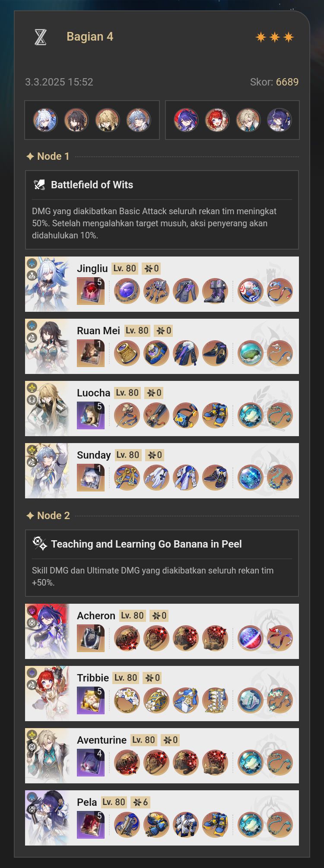Click Acheron's link rope ornament icon
The image size is (324, 868).
(x=280, y=638)
